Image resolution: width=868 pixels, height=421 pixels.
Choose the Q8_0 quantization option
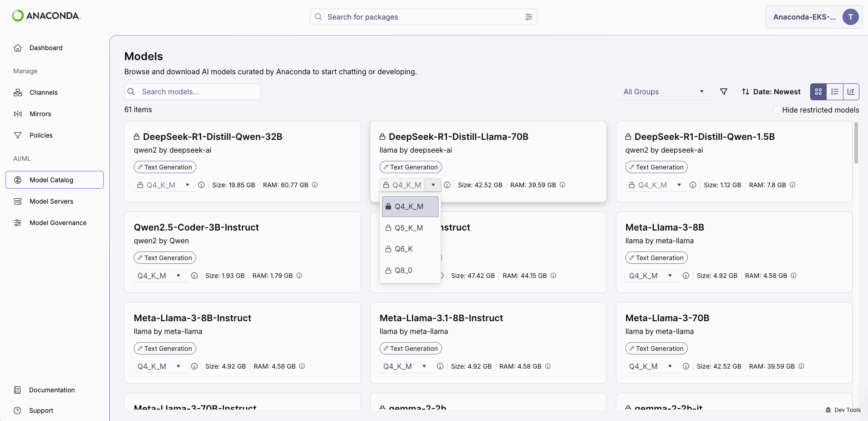click(403, 270)
